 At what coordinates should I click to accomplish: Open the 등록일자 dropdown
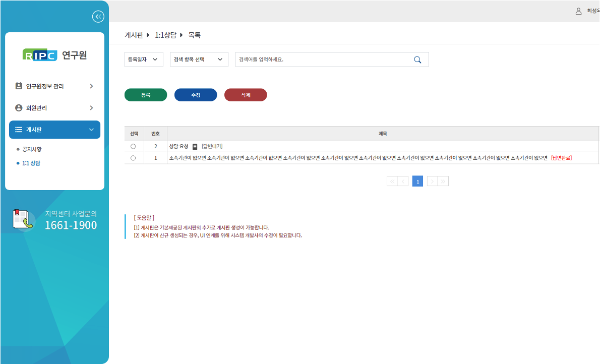click(x=144, y=59)
